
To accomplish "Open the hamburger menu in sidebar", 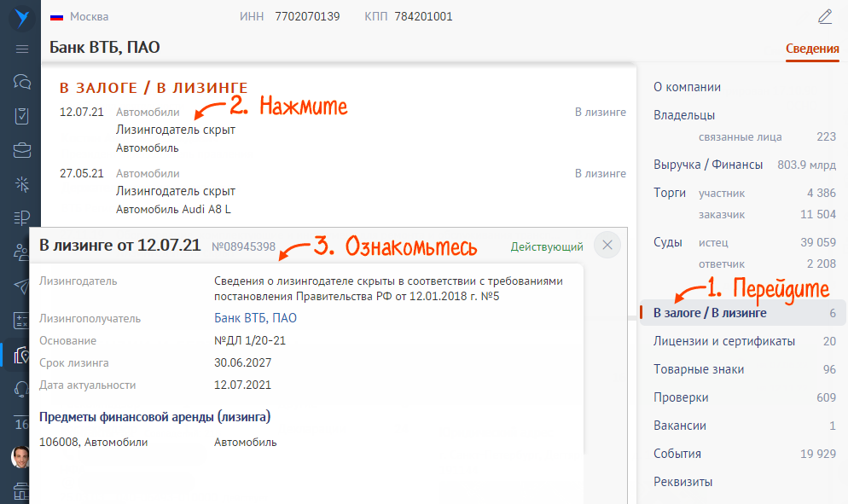I will [x=22, y=49].
